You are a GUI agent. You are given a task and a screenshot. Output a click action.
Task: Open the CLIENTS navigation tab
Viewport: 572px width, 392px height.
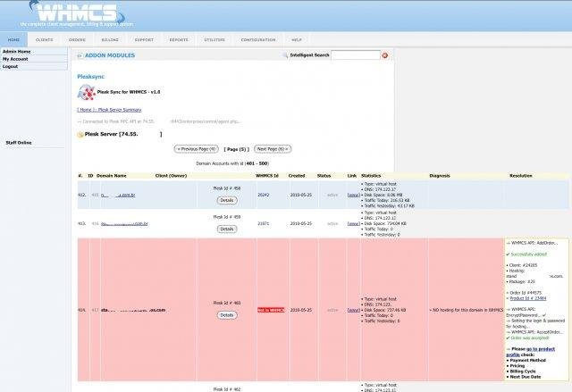44,39
